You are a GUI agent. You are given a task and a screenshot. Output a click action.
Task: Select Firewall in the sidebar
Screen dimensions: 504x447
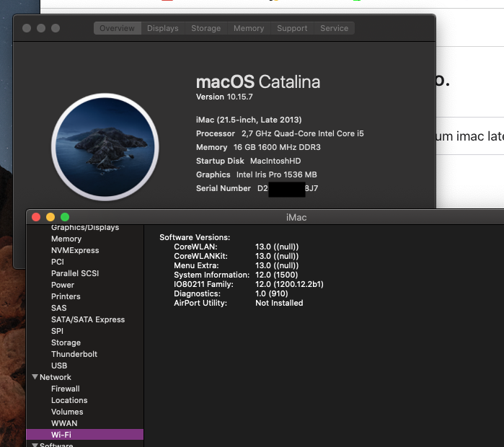click(x=66, y=389)
